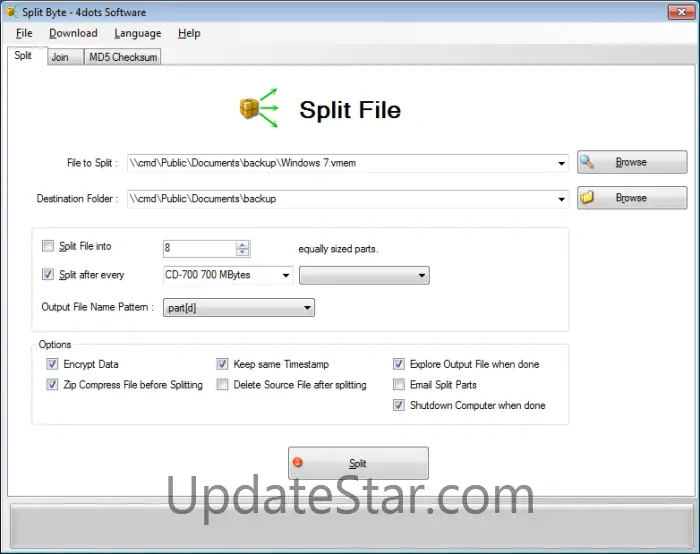
Task: Enable the Split File into checkbox
Action: (x=48, y=246)
